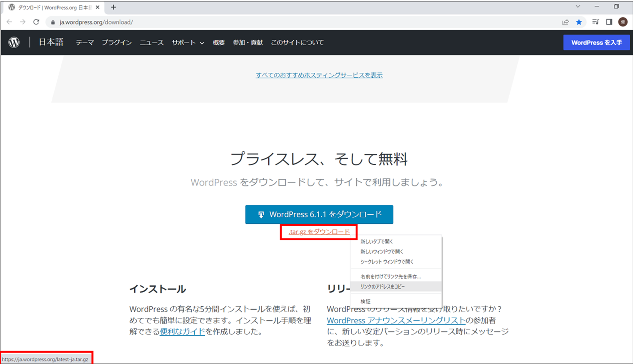
Task: Open the tab search chevron
Action: tap(578, 6)
